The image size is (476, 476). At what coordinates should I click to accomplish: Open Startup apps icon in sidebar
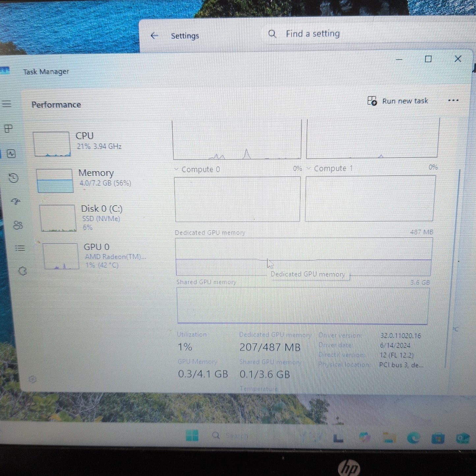click(16, 201)
